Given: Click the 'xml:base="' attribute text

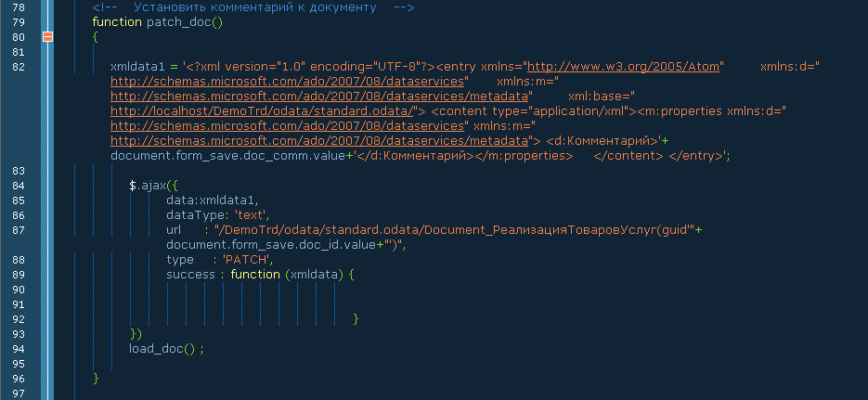Looking at the screenshot, I should 602,97.
